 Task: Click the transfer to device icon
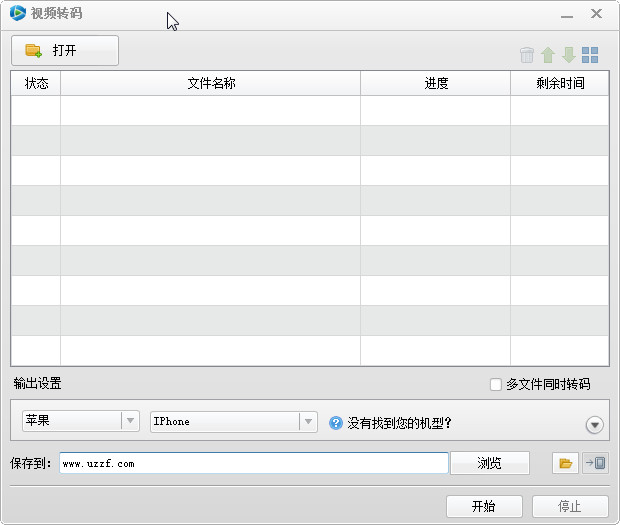tap(594, 463)
